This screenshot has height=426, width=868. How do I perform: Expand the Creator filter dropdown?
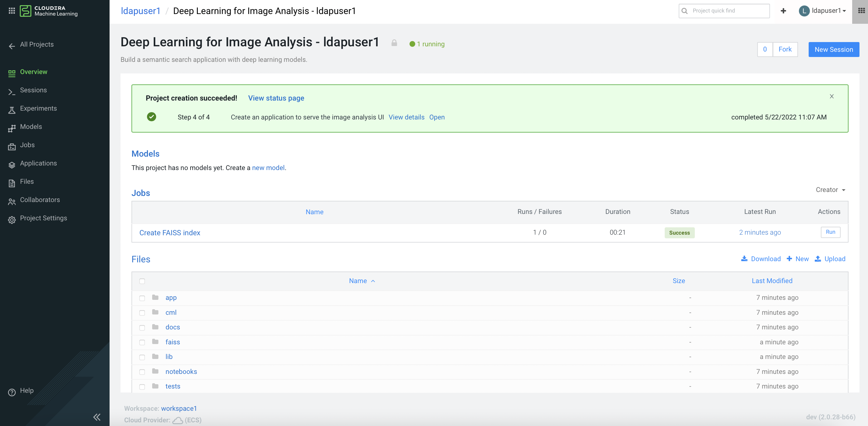(830, 190)
